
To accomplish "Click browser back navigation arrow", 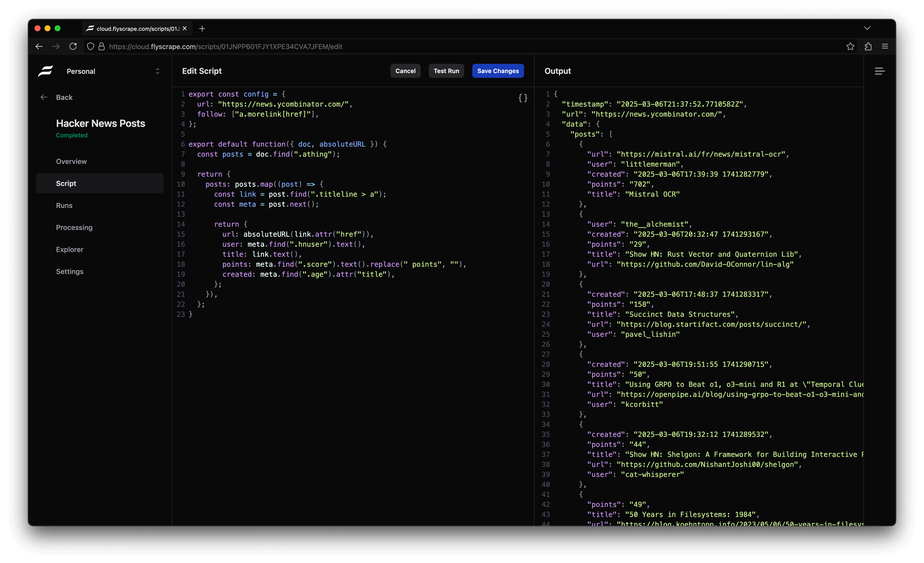I will (39, 47).
